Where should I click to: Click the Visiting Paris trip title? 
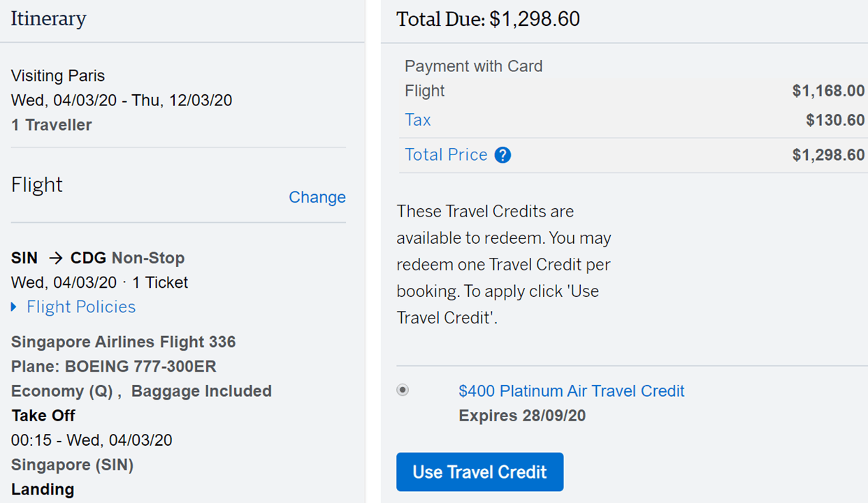(58, 76)
